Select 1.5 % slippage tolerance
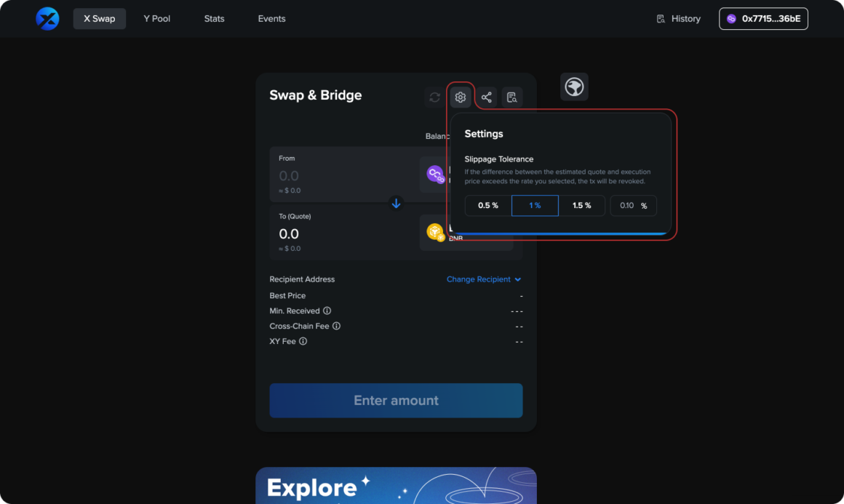This screenshot has height=504, width=844. click(582, 205)
